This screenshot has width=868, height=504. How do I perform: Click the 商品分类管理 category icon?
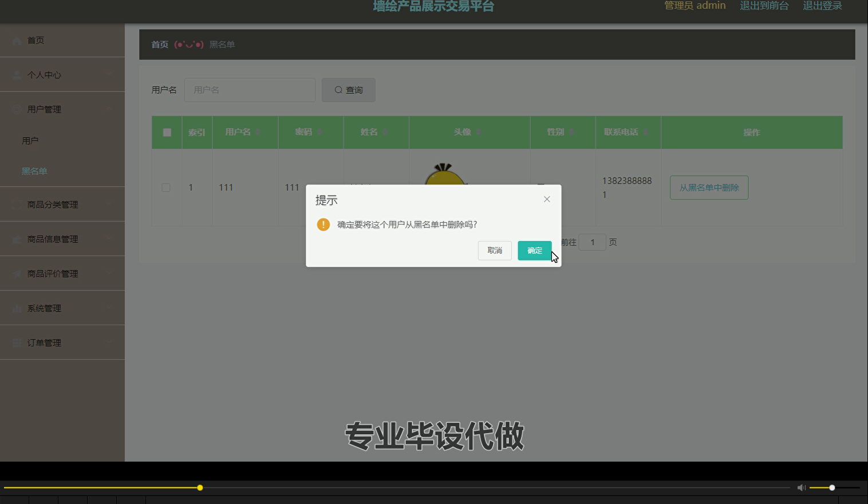tap(16, 204)
